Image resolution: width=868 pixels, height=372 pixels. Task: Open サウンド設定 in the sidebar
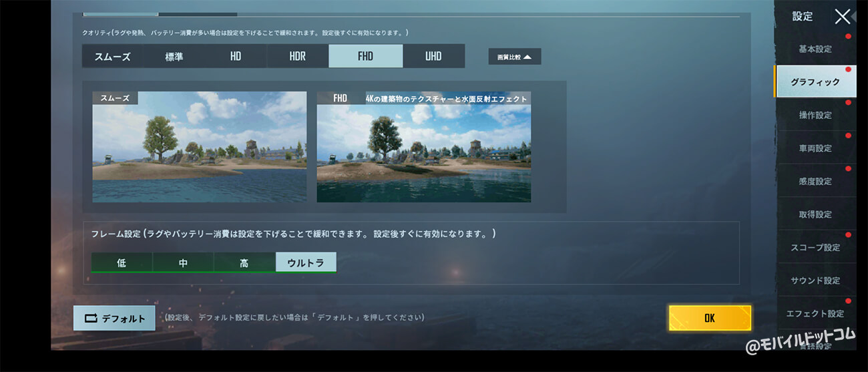tap(815, 281)
